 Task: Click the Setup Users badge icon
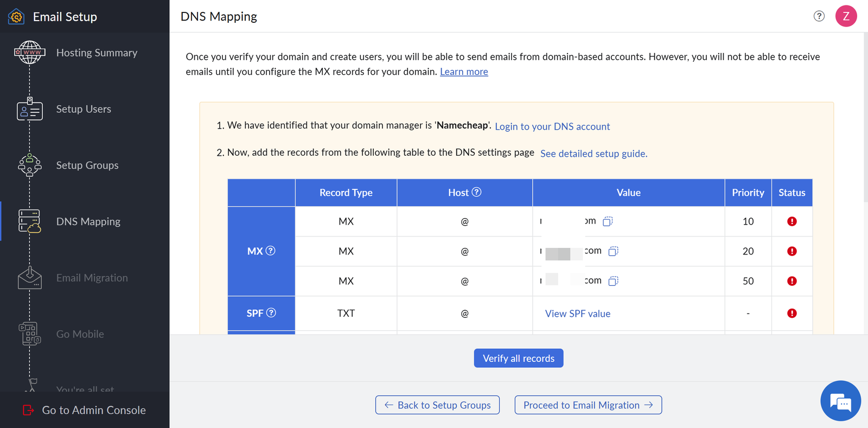coord(30,109)
